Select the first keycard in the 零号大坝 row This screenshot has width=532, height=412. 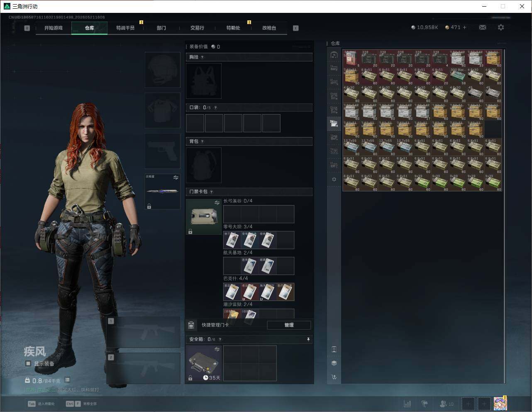[232, 240]
